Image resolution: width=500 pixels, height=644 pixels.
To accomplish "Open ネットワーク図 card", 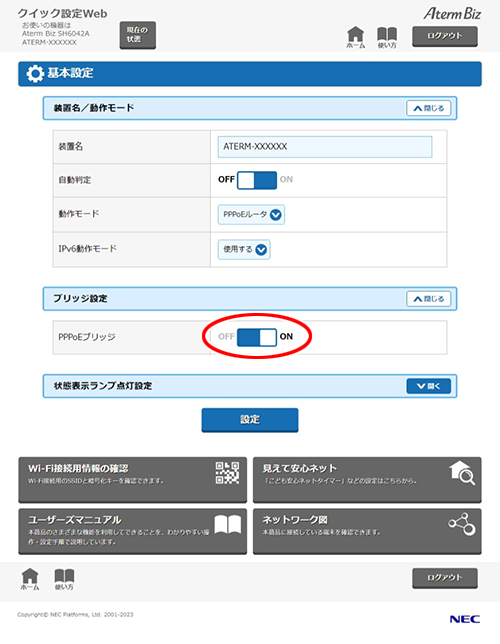I will coord(367,531).
